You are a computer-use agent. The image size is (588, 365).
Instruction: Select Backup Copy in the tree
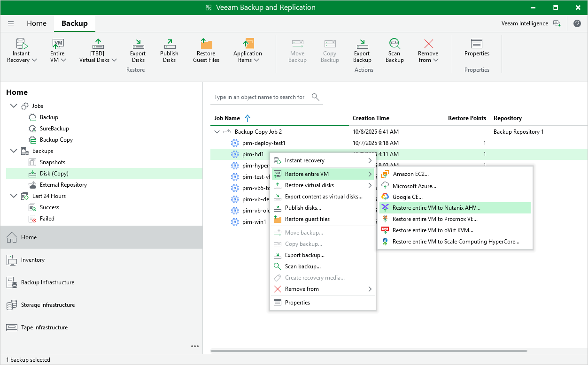click(56, 140)
